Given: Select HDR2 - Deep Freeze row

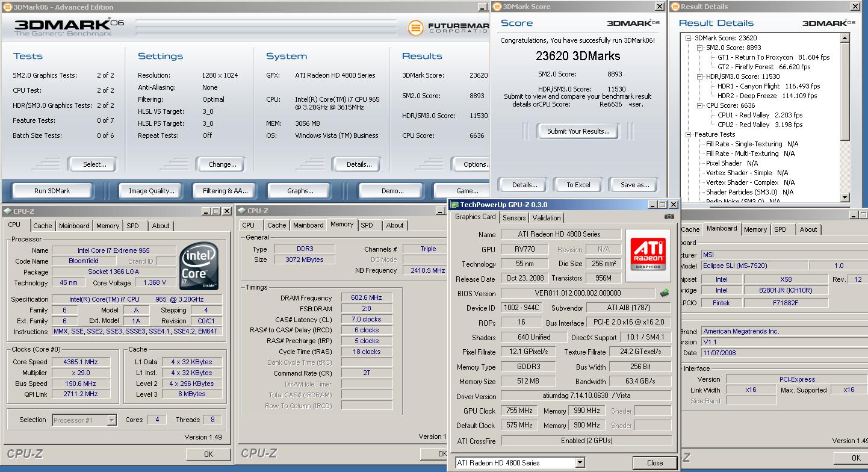Looking at the screenshot, I should coord(767,96).
